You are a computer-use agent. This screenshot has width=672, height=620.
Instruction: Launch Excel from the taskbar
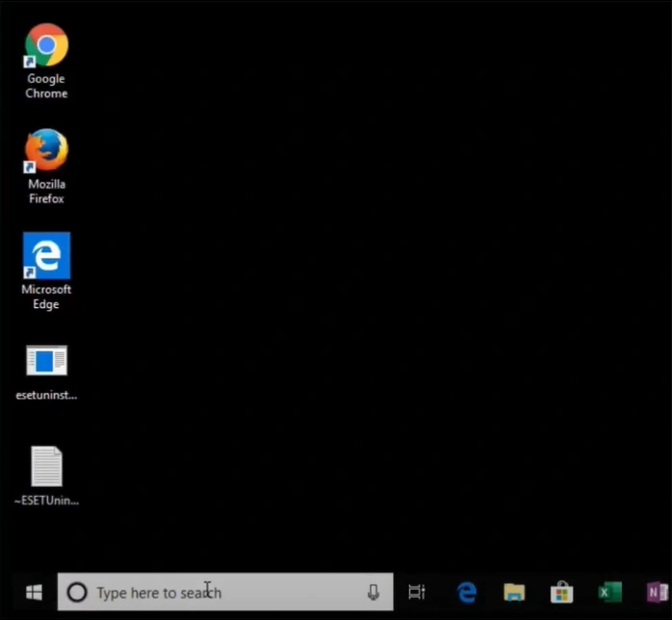click(x=609, y=593)
